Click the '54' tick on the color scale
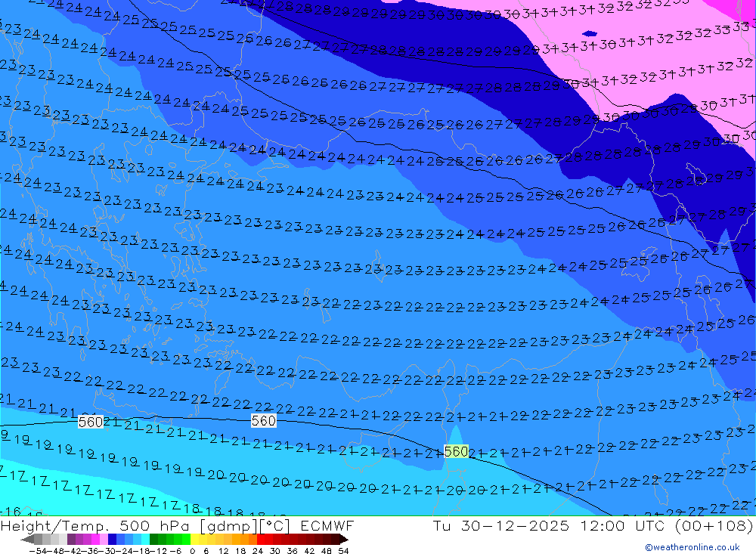This screenshot has width=756, height=554. pos(343,551)
